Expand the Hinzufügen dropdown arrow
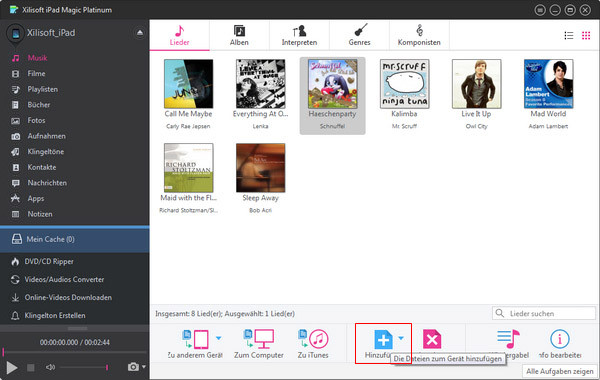Viewport: 600px width, 380px height. point(401,338)
